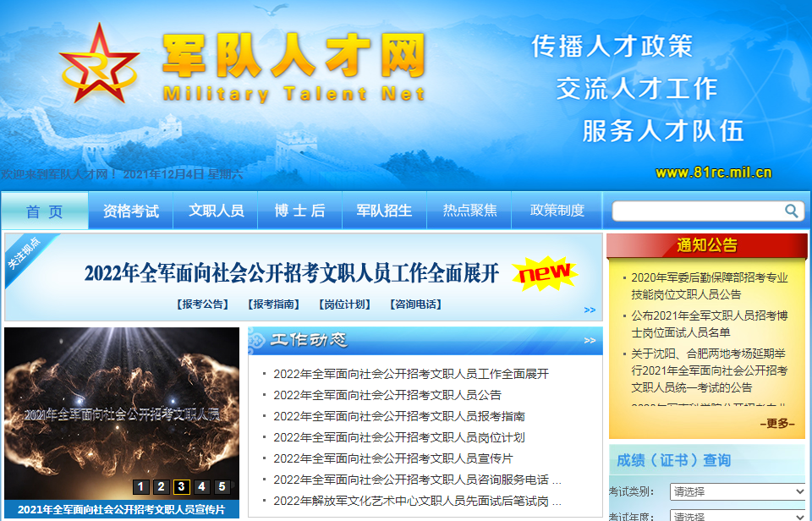Image resolution: width=812 pixels, height=521 pixels.
Task: Click –更多– in the notices panel
Action: [777, 424]
